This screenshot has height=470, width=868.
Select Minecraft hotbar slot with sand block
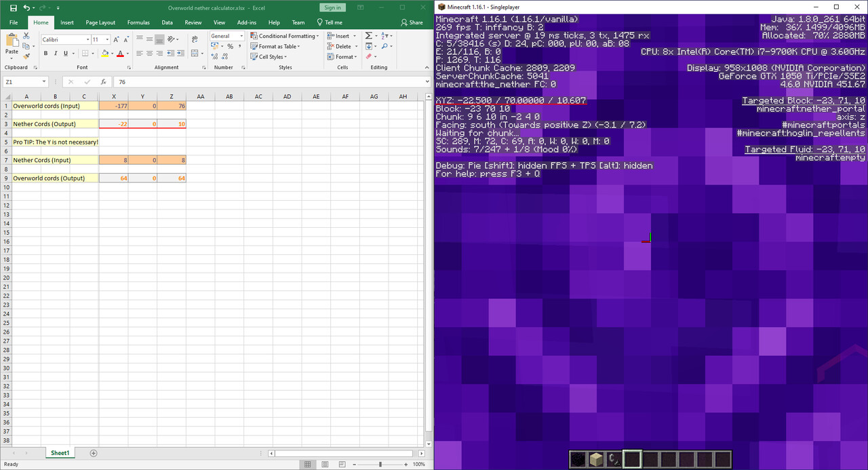tap(595, 459)
